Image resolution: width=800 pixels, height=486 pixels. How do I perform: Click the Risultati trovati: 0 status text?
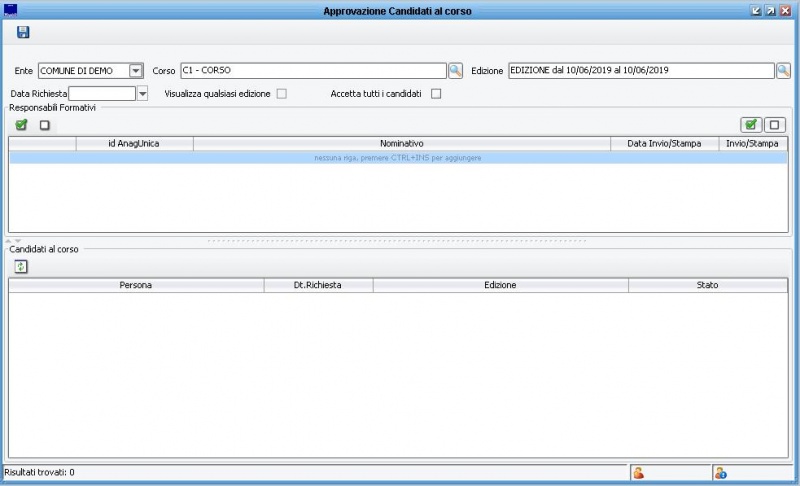(39, 472)
